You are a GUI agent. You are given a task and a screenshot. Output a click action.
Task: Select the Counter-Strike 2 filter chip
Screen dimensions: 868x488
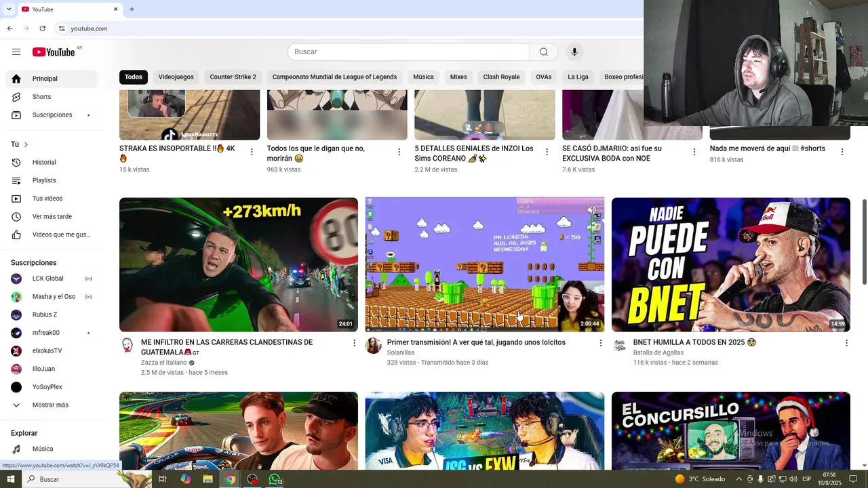point(233,77)
